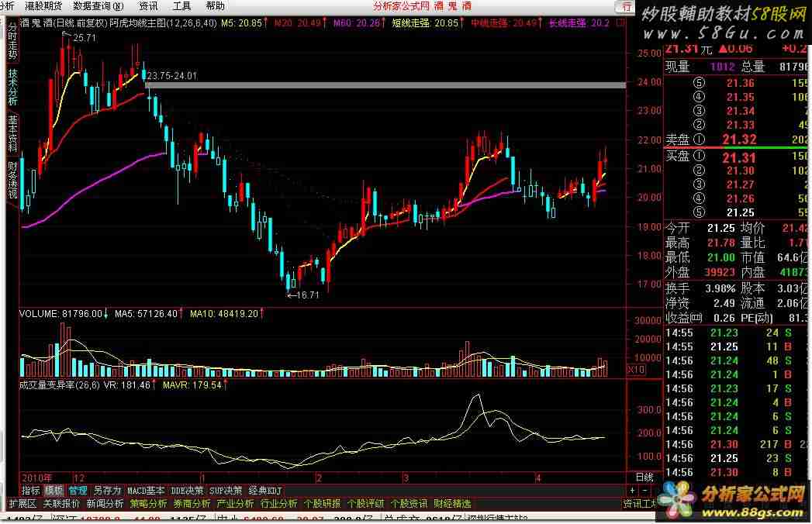This screenshot has height=524, width=812.
Task: Select the 模板 tab below the chart
Action: coord(54,491)
